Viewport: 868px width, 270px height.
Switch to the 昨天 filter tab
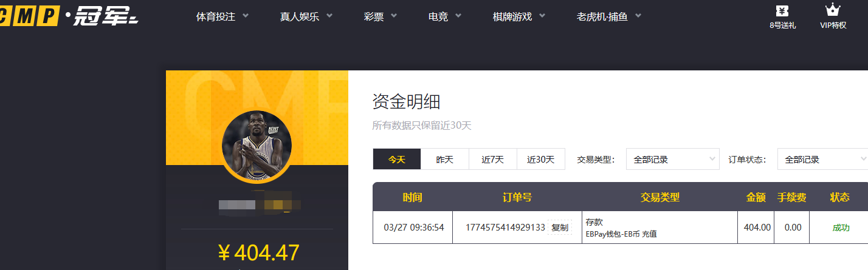point(445,160)
